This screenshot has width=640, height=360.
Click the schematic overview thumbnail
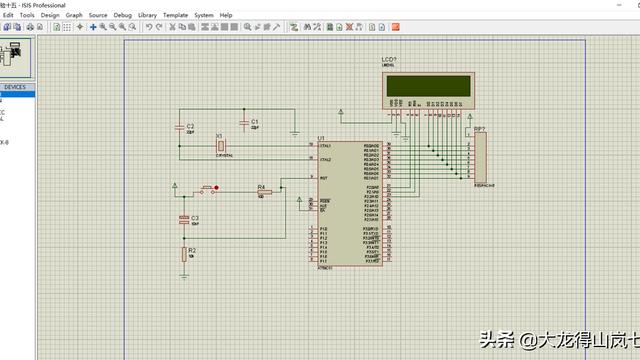click(x=15, y=58)
